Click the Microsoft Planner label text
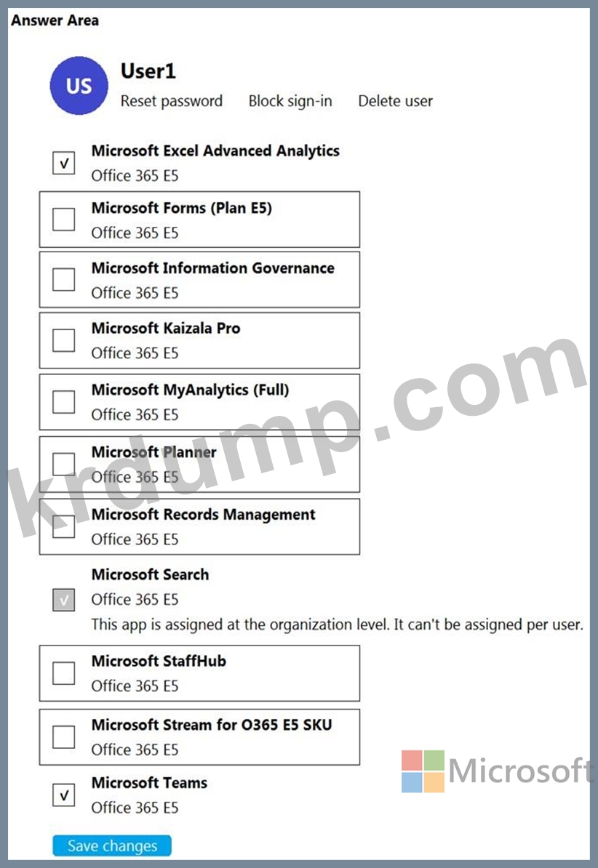This screenshot has height=868, width=598. (x=154, y=452)
